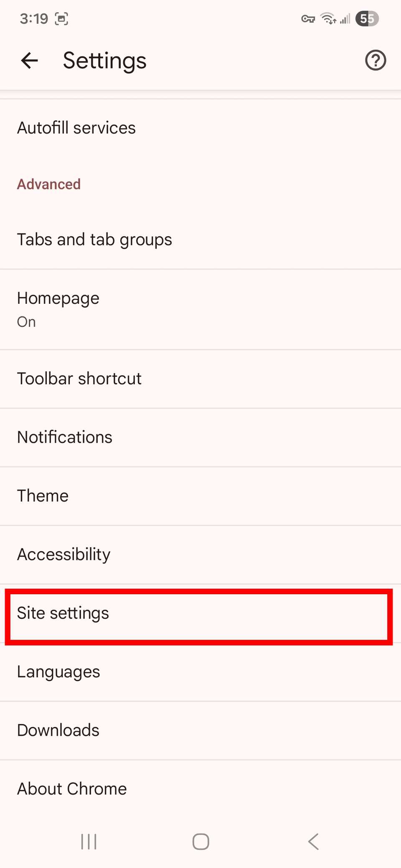Open Site settings
This screenshot has height=868, width=401.
[x=63, y=613]
